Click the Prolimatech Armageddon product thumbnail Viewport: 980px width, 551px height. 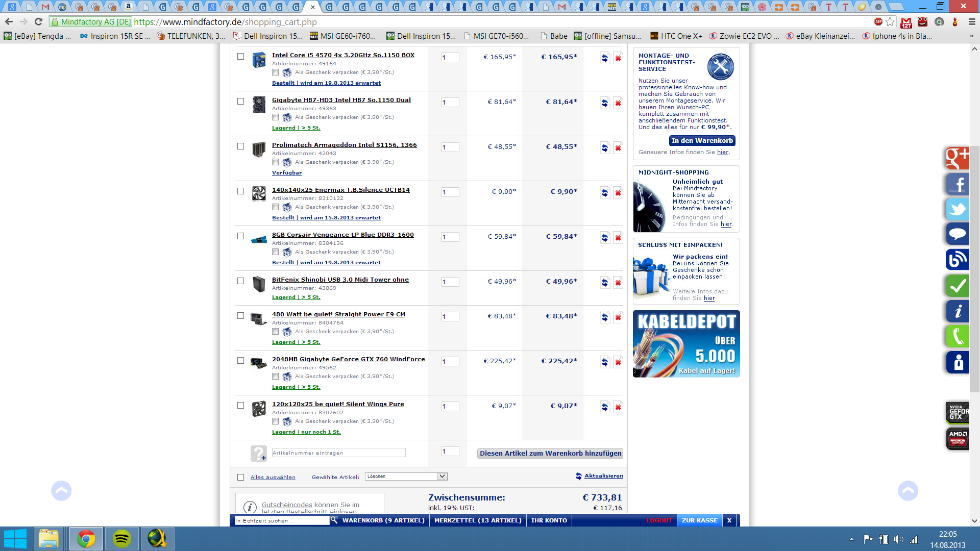pyautogui.click(x=259, y=150)
